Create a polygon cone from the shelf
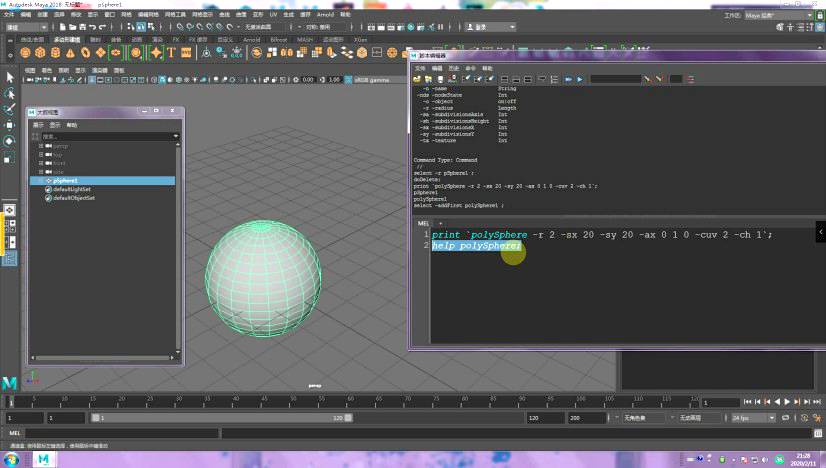 70,52
